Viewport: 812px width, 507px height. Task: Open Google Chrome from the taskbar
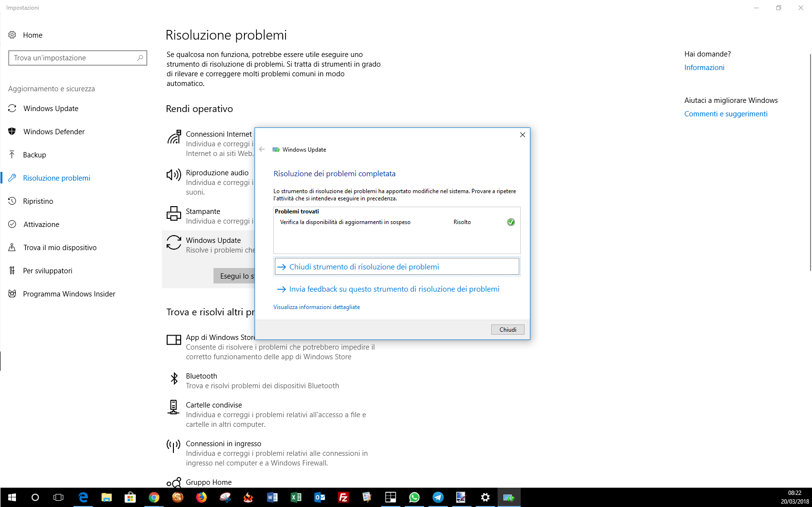coord(154,497)
